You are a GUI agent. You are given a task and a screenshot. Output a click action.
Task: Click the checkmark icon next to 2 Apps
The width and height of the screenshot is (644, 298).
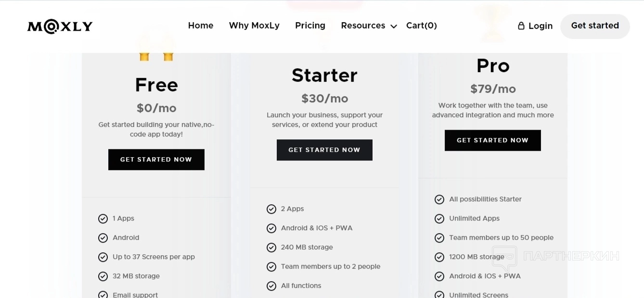tap(271, 209)
